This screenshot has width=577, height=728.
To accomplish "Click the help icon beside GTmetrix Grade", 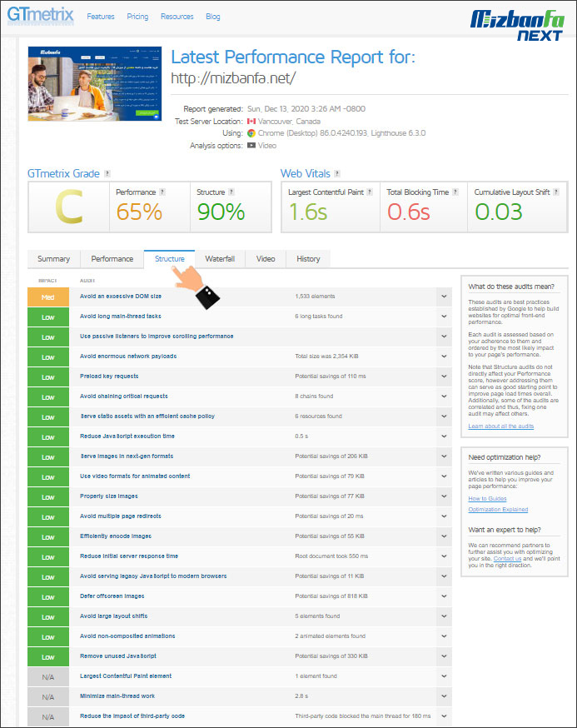I will click(107, 173).
